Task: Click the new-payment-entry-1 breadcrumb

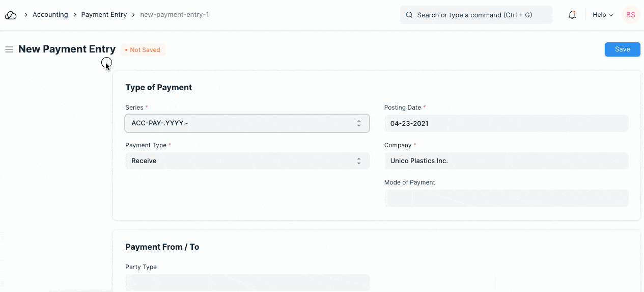Action: [175, 15]
